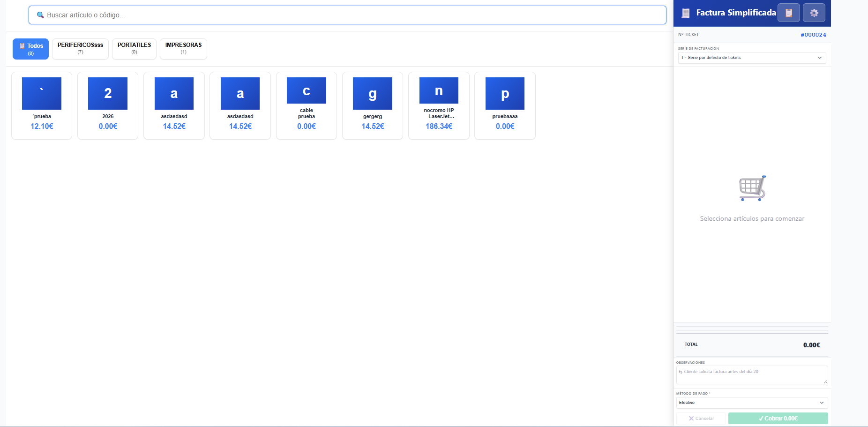Select the '2026' product tile

[108, 105]
